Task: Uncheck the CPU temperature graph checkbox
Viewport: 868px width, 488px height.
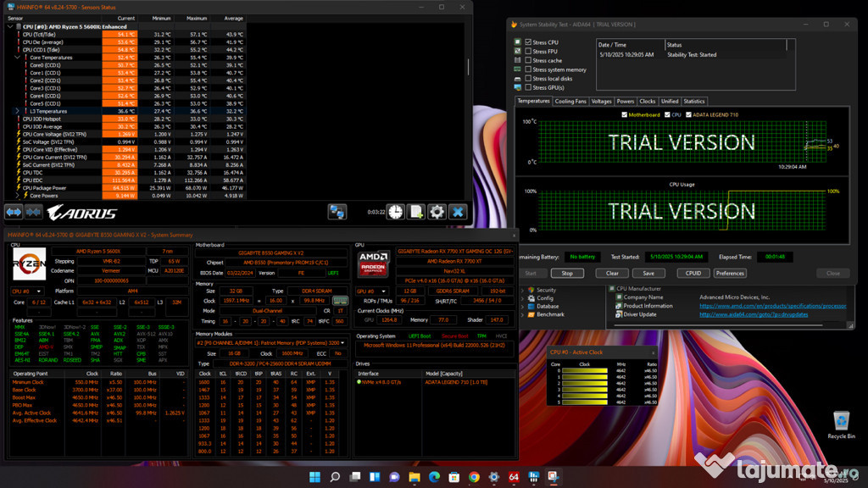Action: [x=667, y=114]
